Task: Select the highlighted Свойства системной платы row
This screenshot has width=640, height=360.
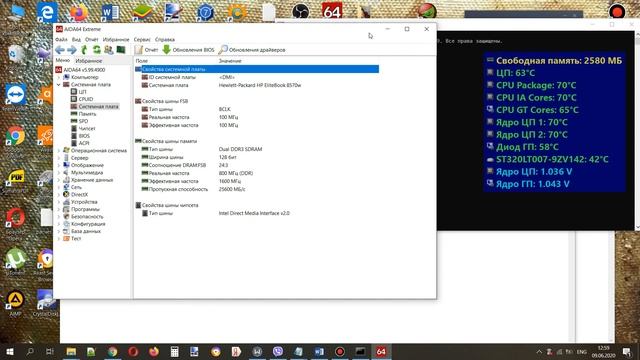Action: click(257, 69)
